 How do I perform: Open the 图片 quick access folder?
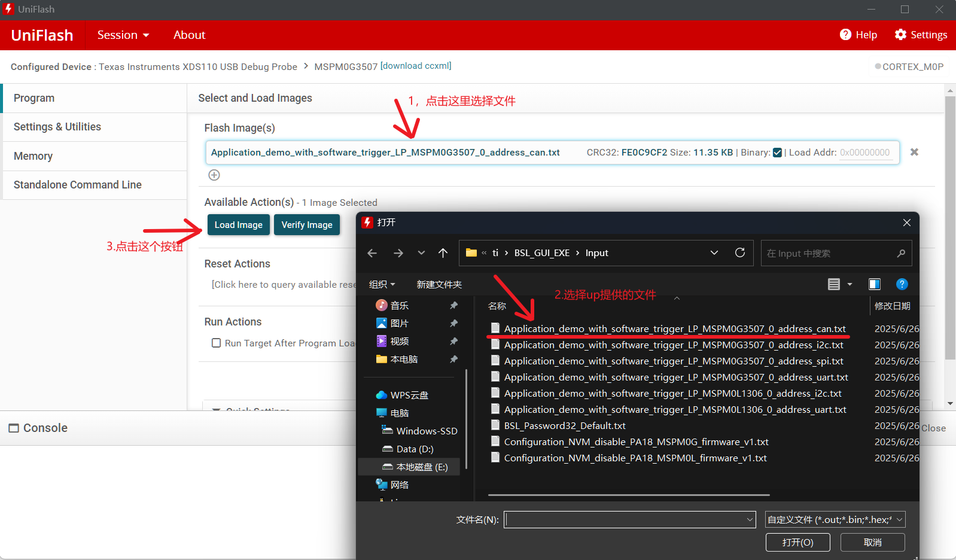(392, 323)
